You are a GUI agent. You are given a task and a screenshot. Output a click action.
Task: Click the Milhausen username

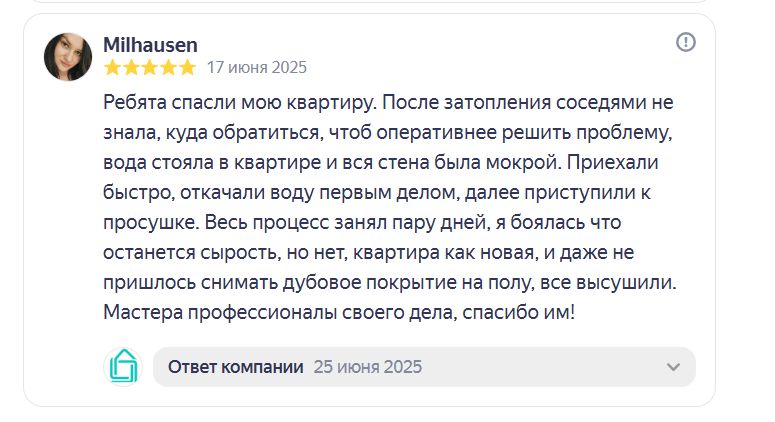[150, 45]
